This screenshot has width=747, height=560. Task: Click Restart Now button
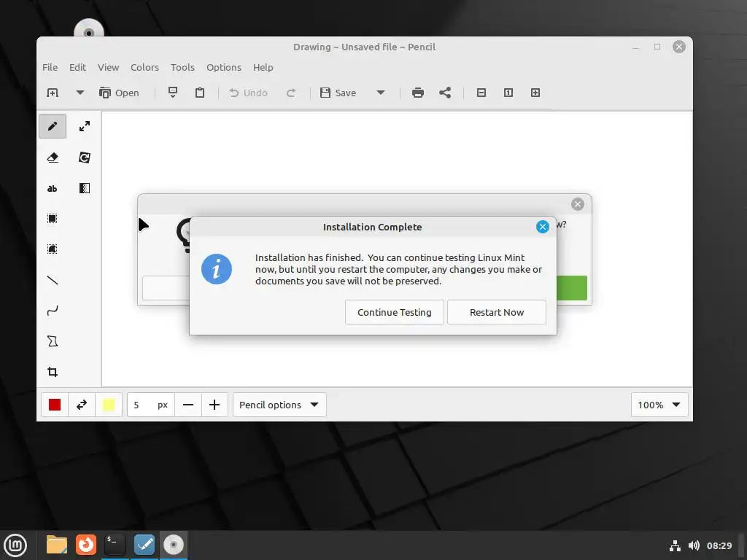click(x=496, y=312)
